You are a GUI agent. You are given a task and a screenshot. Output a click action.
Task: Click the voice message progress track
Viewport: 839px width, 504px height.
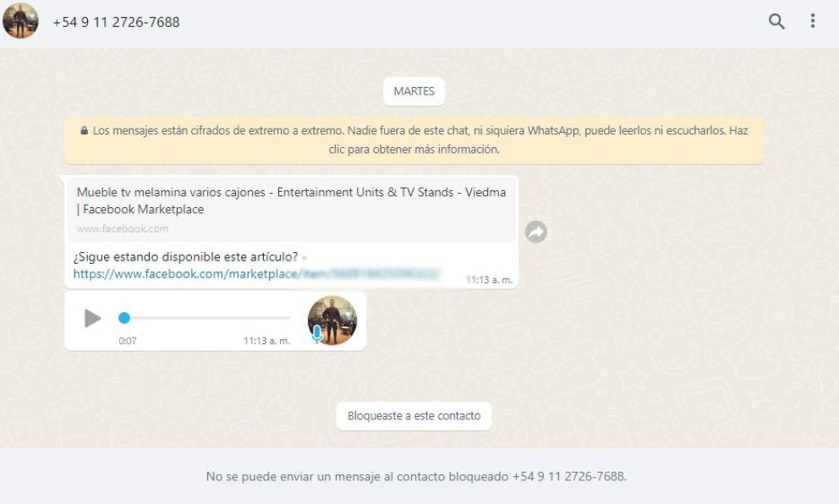[x=205, y=318]
